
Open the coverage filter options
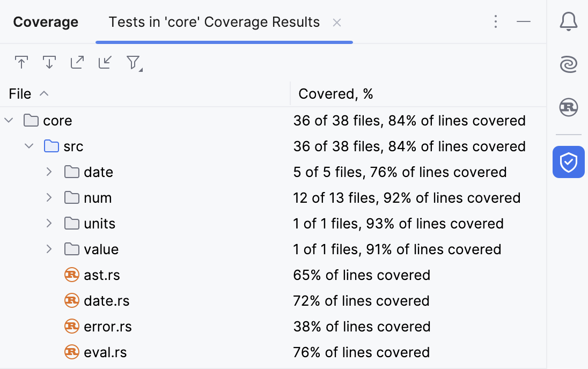click(x=133, y=62)
